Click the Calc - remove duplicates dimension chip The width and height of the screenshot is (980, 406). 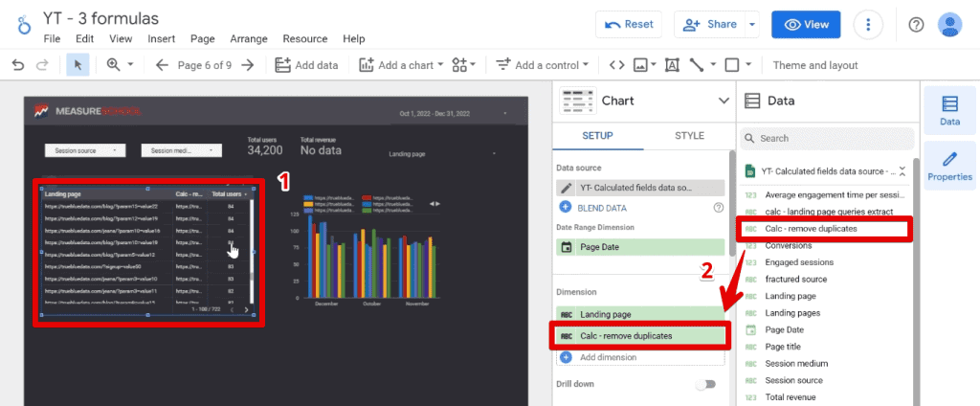pyautogui.click(x=640, y=336)
